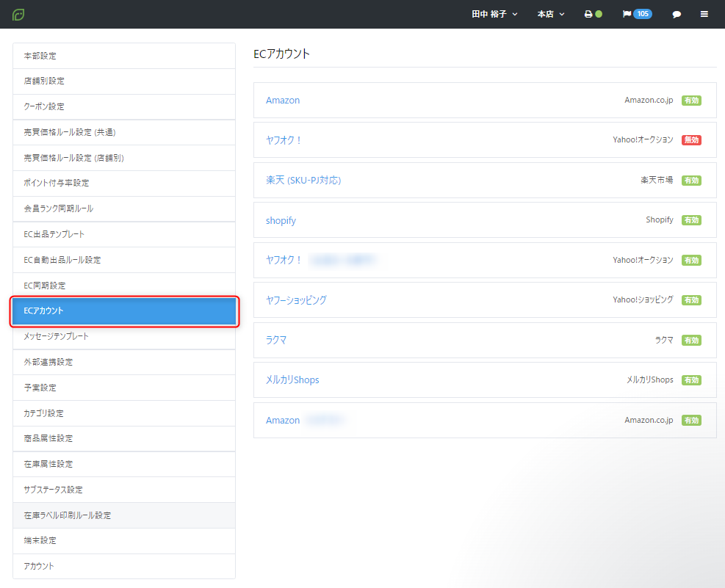Click the 有効 badge on the 楽天市場 row
Image resolution: width=725 pixels, height=588 pixels.
pos(691,181)
